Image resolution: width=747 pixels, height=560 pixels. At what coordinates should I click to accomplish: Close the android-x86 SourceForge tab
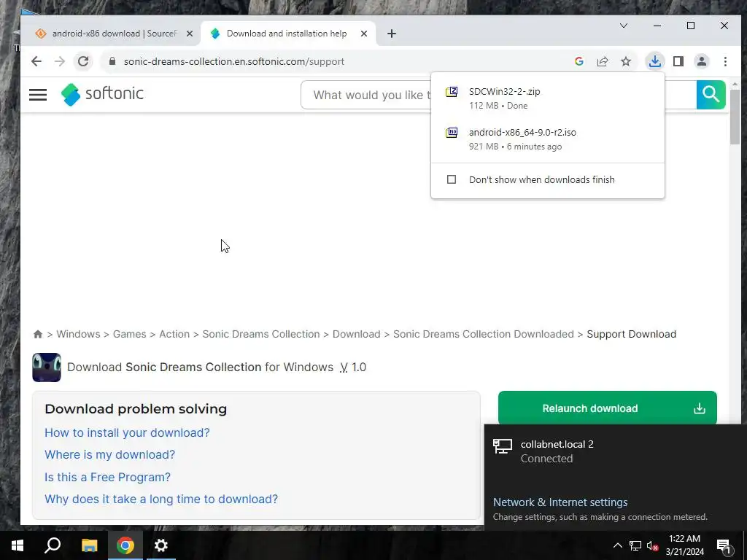pos(190,34)
